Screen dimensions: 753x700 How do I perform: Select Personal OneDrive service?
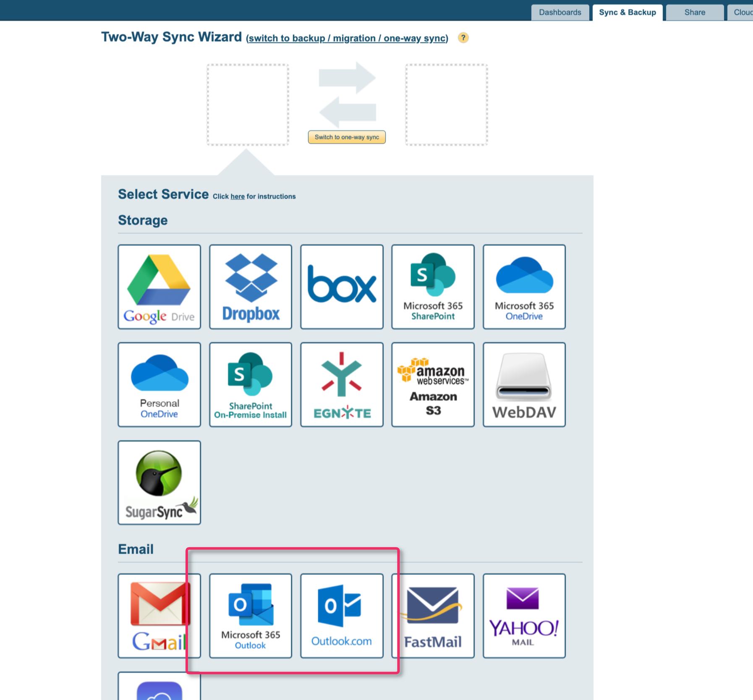point(159,384)
